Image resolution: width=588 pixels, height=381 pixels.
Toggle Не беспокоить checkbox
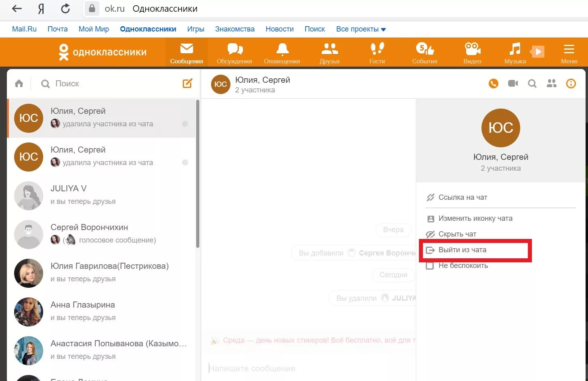tap(430, 266)
